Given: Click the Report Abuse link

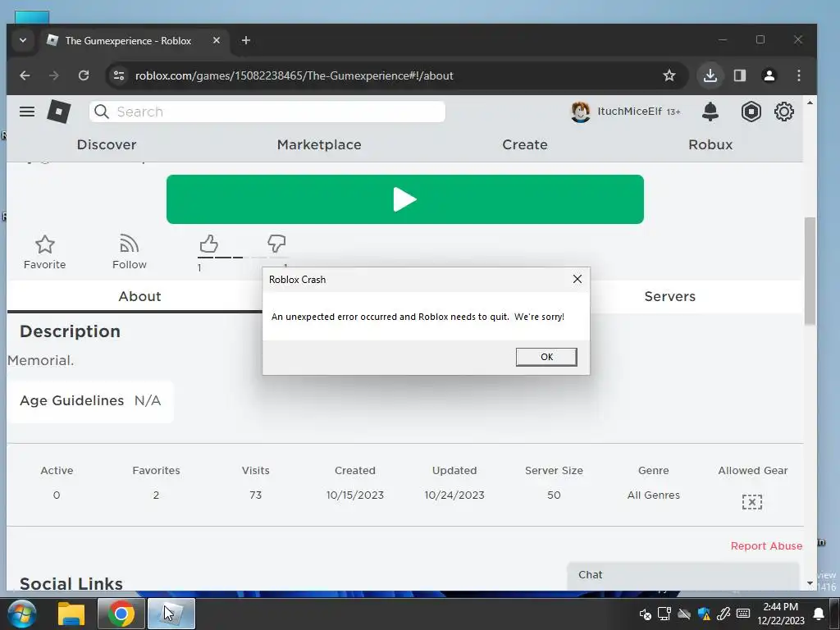Looking at the screenshot, I should pos(766,546).
